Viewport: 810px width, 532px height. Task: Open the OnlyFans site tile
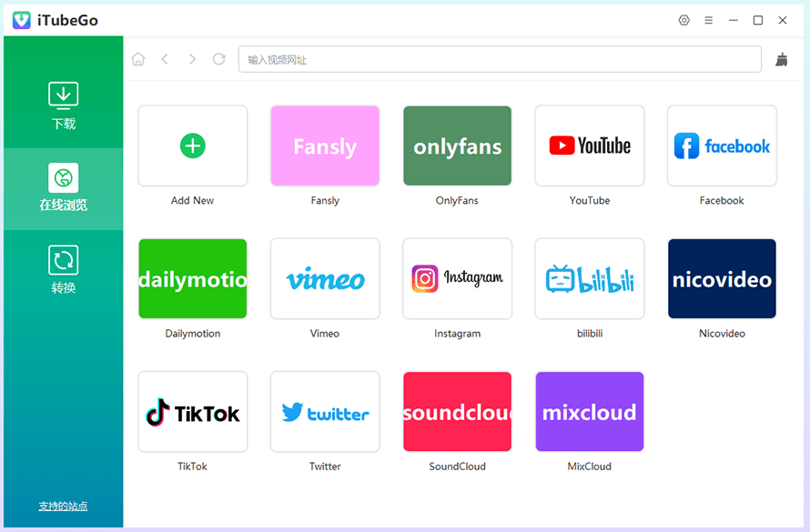(457, 146)
